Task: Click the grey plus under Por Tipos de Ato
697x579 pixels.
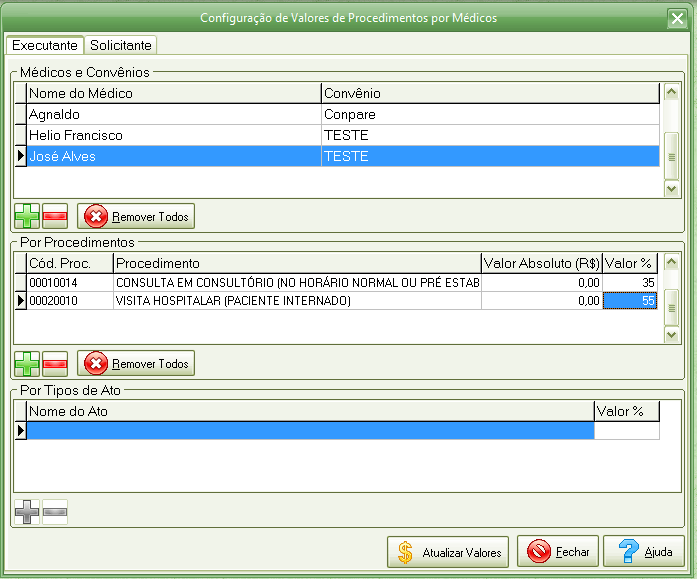Action: coord(27,512)
